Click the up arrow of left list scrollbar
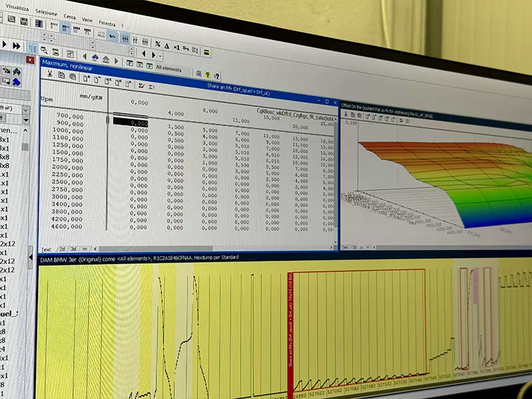The width and height of the screenshot is (532, 399). point(25,130)
